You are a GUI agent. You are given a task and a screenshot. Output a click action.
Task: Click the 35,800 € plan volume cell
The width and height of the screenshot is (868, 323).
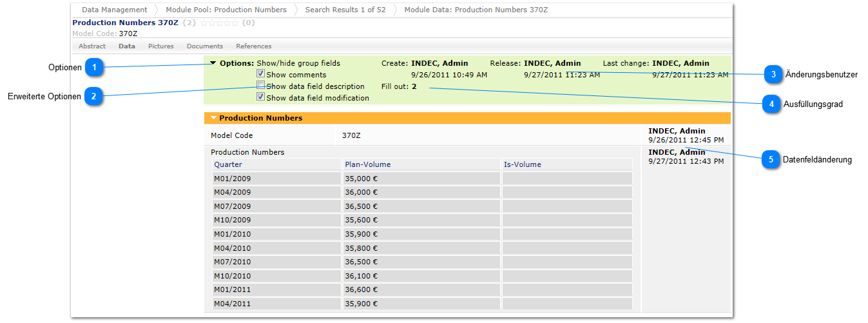click(x=421, y=248)
